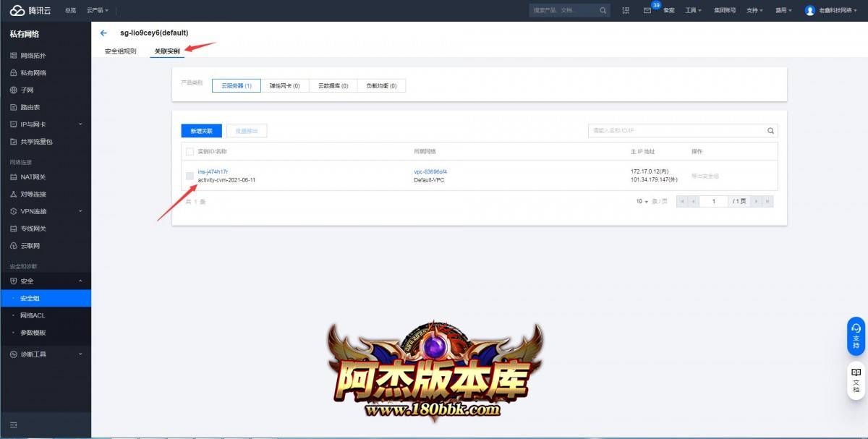The width and height of the screenshot is (868, 439).
Task: Tick the select-all checkbox in table header
Action: click(190, 152)
